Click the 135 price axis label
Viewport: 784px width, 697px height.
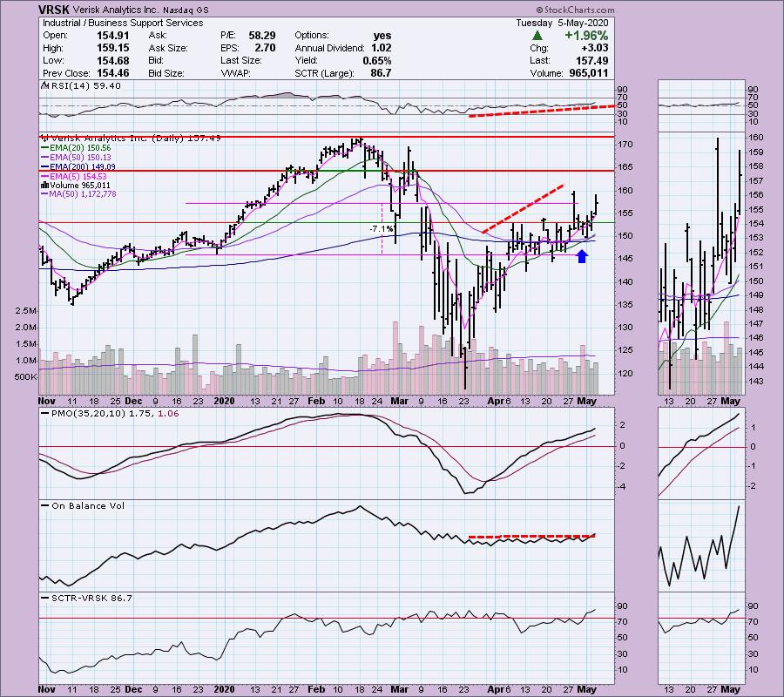(x=625, y=304)
